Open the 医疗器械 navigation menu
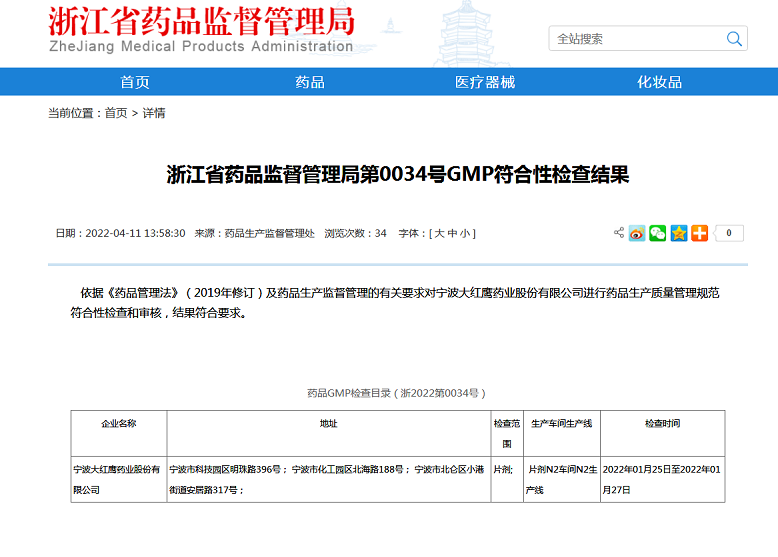This screenshot has height=557, width=778. [x=485, y=82]
